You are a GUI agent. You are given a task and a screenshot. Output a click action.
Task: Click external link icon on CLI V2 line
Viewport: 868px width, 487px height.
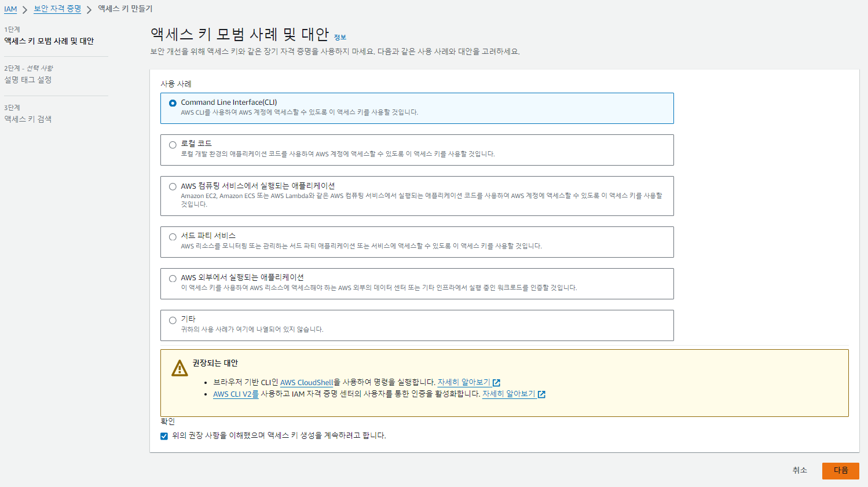541,394
